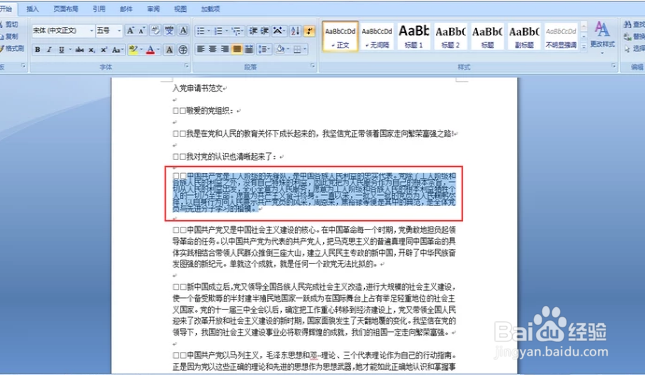Screen dimensions: 645x375
Task: Increase the paragraph indent
Action: tap(264, 31)
